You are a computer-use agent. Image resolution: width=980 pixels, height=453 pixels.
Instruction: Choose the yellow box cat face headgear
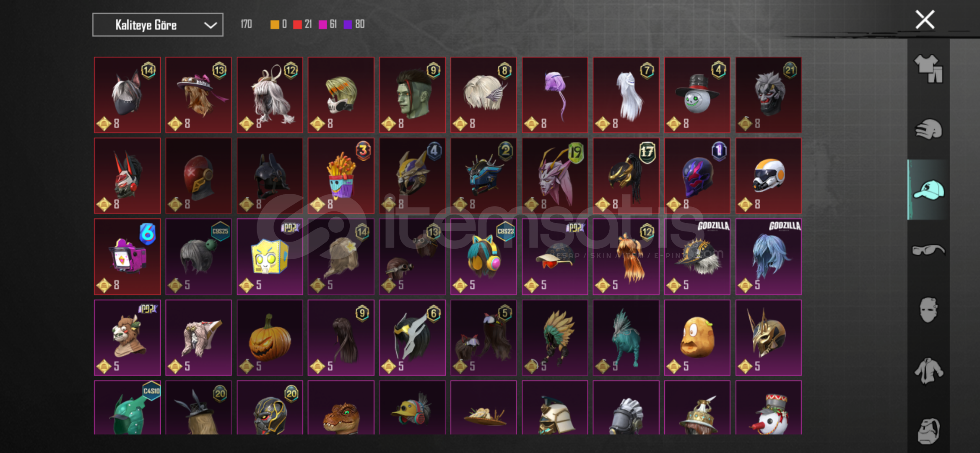270,257
